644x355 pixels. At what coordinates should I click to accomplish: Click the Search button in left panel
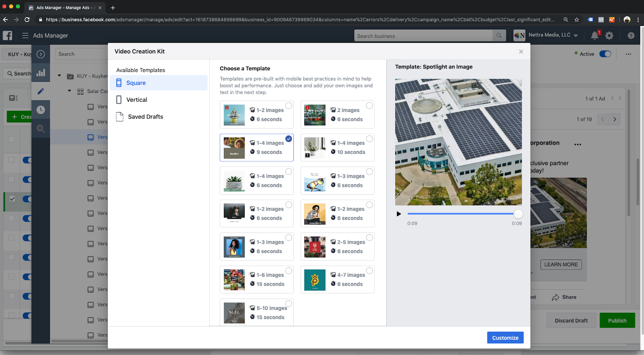pyautogui.click(x=18, y=73)
